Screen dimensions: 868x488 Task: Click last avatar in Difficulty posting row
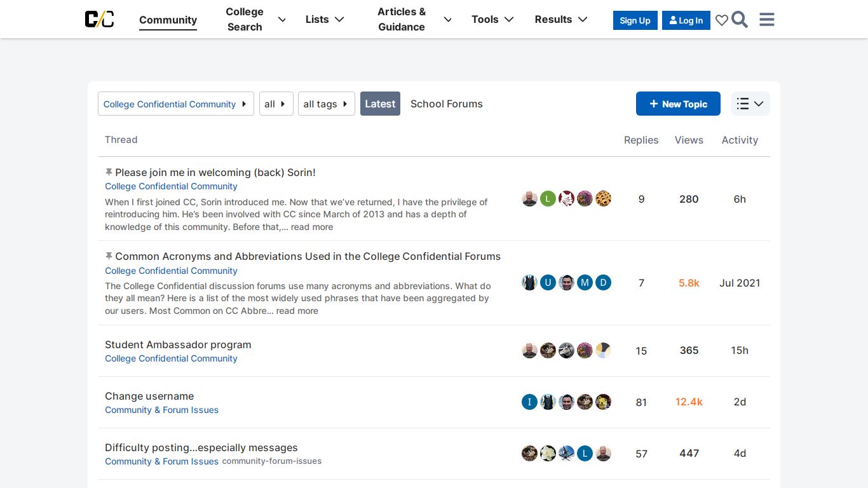pos(604,453)
